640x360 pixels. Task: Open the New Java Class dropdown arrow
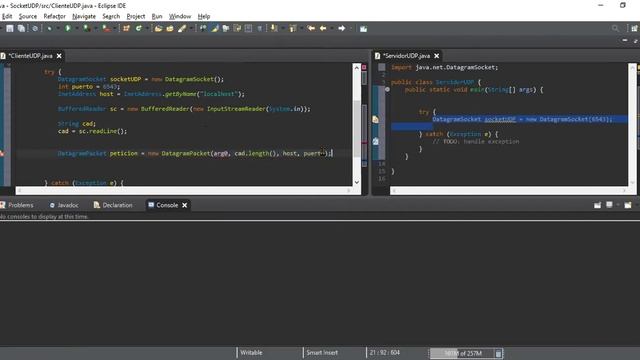point(147,29)
